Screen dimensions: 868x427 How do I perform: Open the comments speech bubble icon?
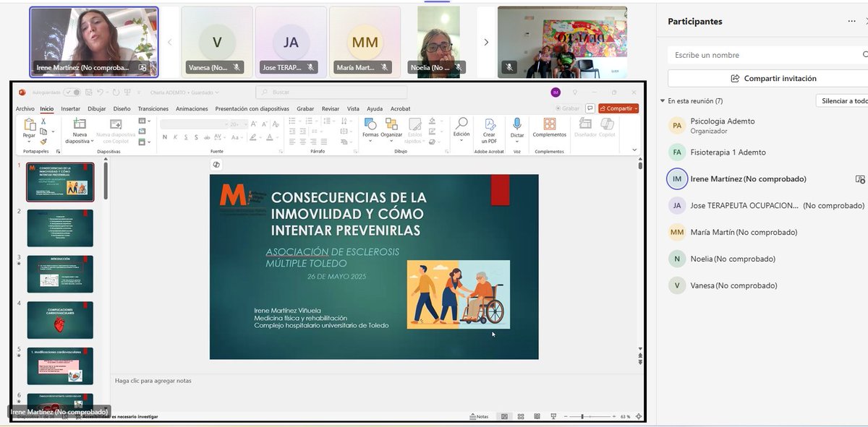[590, 108]
